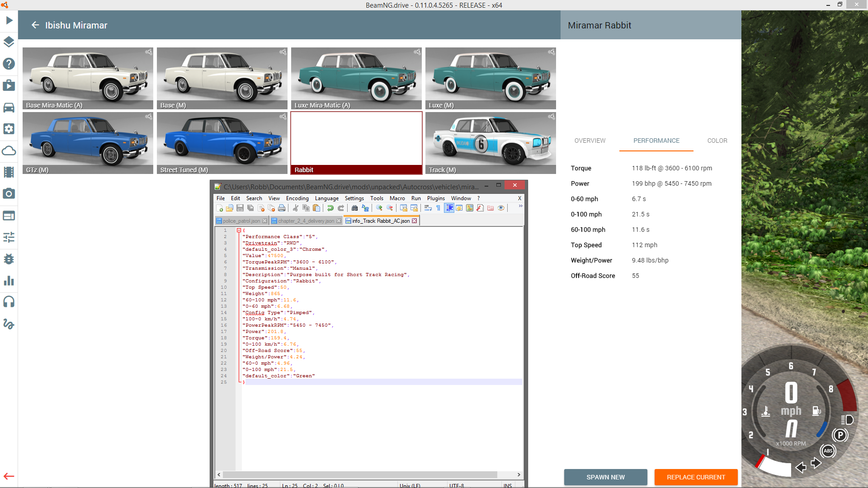The height and width of the screenshot is (488, 868).
Task: Click the red back arrow at sidebar bottom
Action: click(9, 476)
